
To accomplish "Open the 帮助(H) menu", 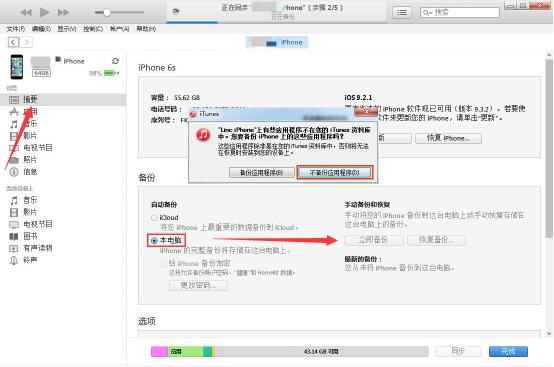I will click(x=146, y=29).
